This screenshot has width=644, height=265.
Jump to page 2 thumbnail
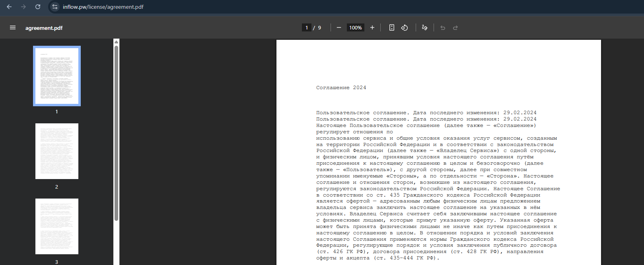point(57,151)
